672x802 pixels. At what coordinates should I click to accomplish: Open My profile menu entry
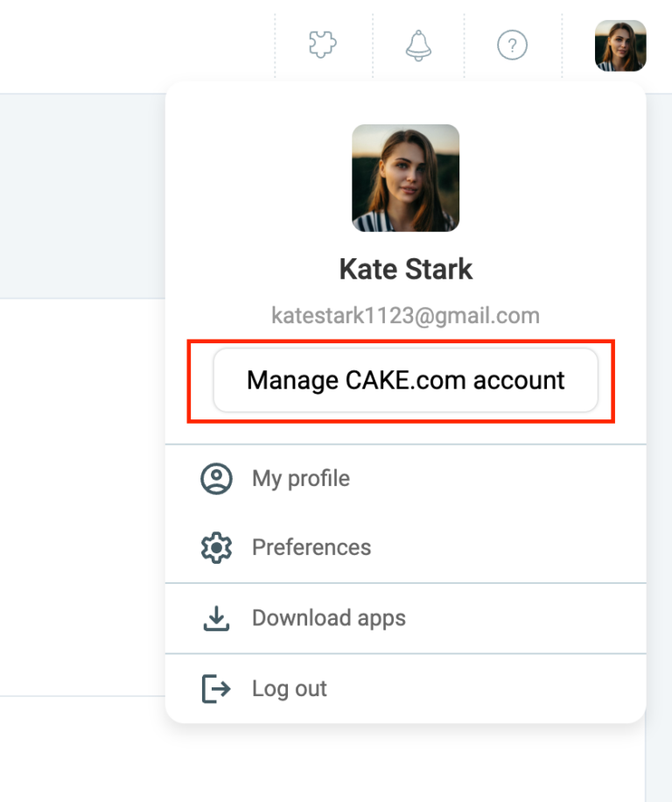coord(406,479)
